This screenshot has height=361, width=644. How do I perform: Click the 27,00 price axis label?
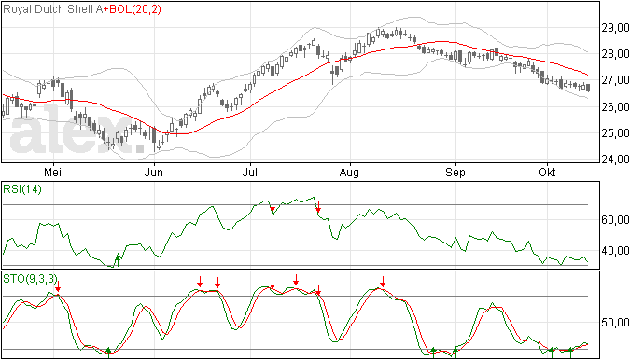coord(615,80)
